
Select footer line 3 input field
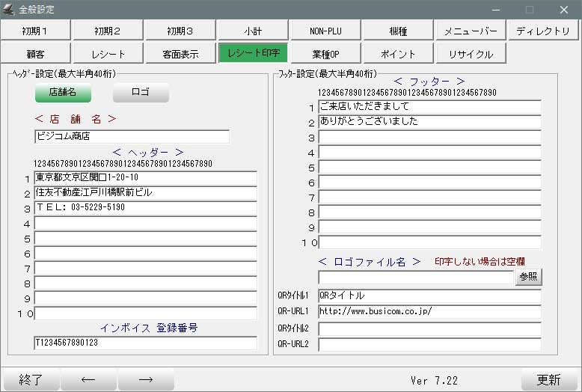click(x=429, y=138)
